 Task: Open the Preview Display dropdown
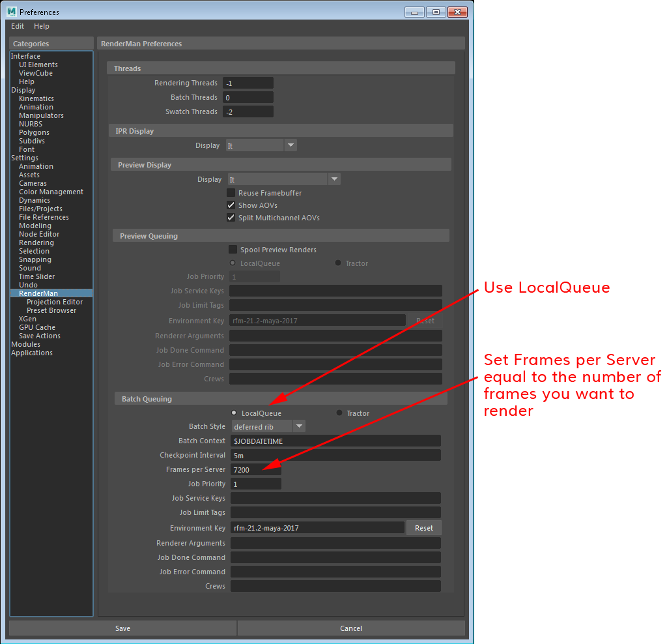284,179
